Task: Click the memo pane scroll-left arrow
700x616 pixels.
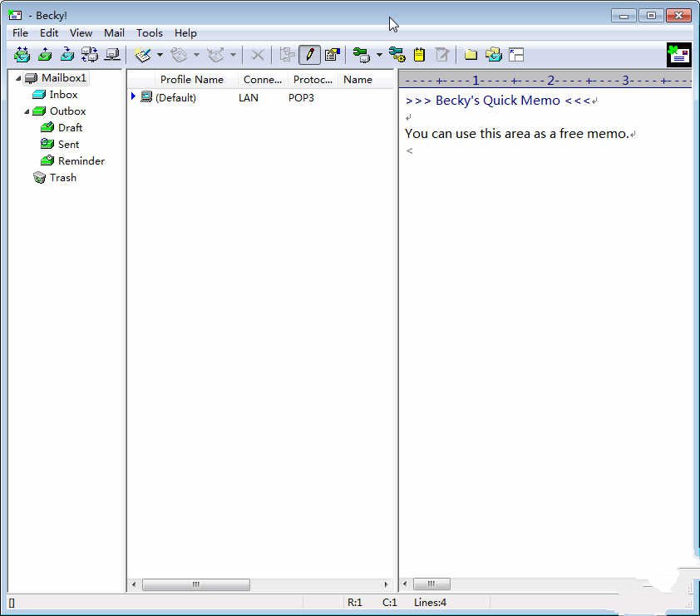Action: [x=405, y=584]
